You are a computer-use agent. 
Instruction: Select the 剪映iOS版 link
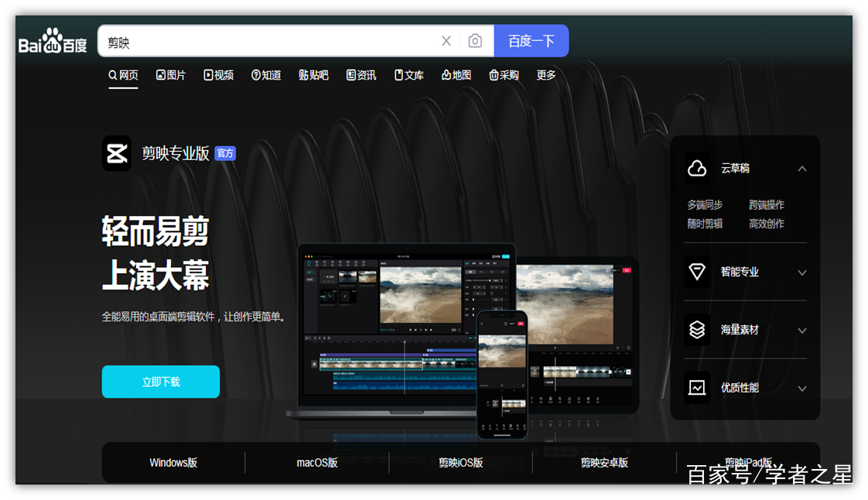click(460, 462)
